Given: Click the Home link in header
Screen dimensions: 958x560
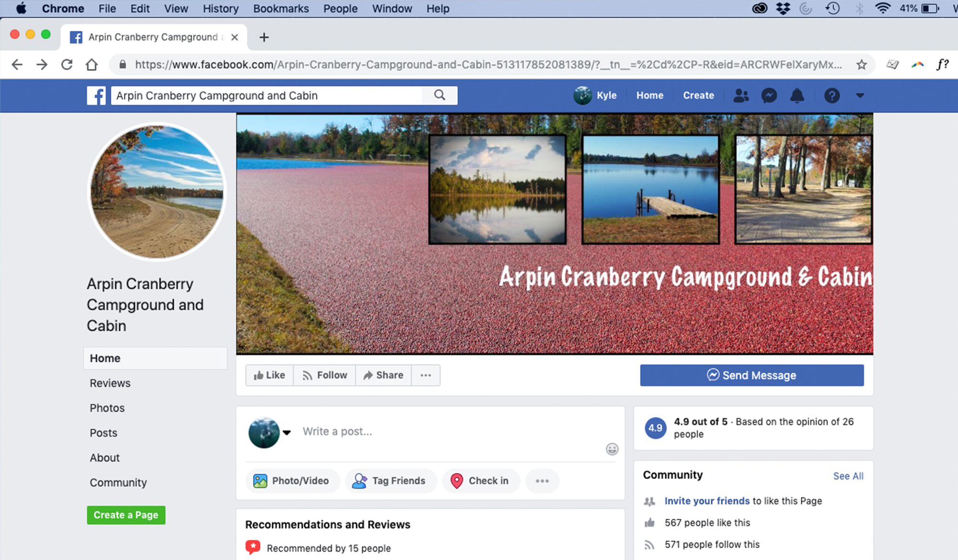Looking at the screenshot, I should coord(650,95).
